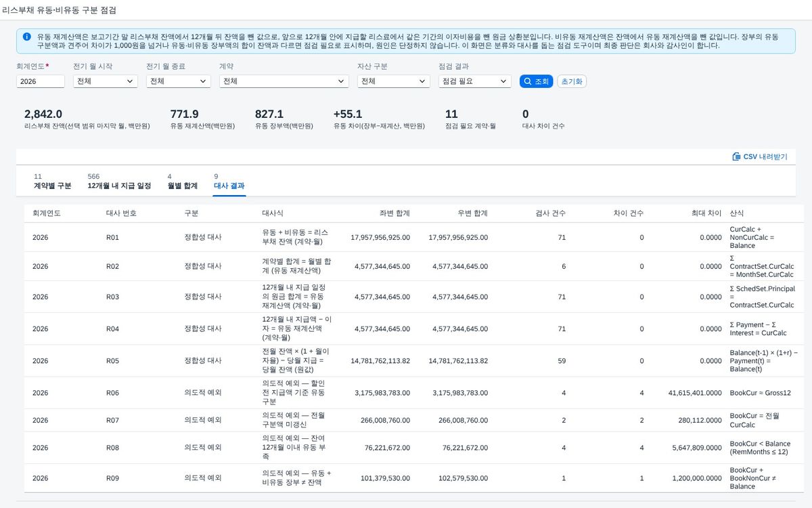Click the 의도적 예외 cell in row R06
The width and height of the screenshot is (812, 508).
[x=203, y=393]
